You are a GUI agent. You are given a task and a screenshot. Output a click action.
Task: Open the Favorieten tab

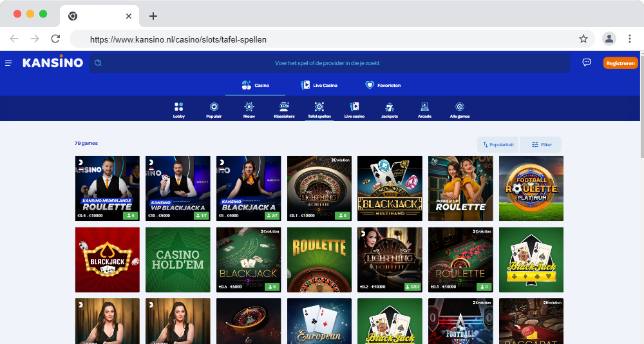click(383, 85)
